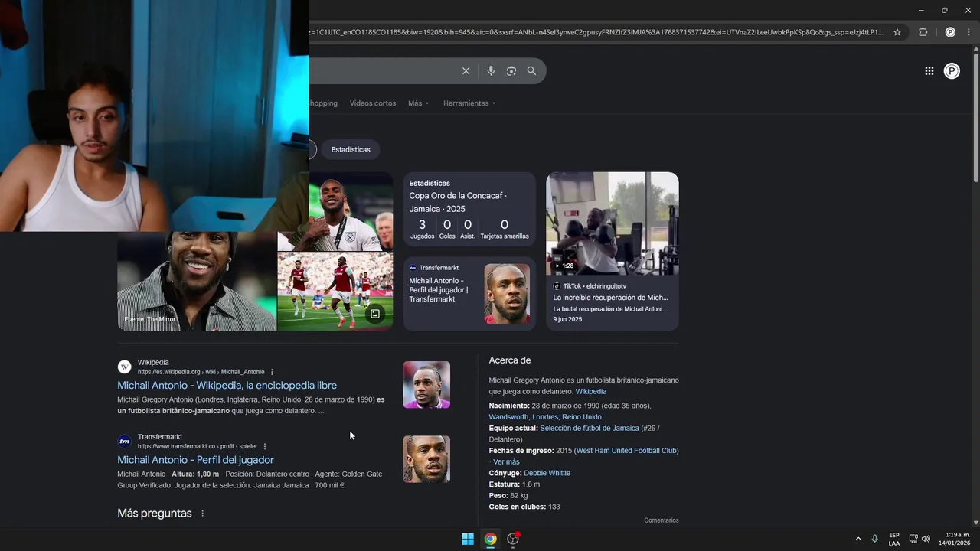
Task: Open the Chrome profile button in toolbar
Action: [x=950, y=32]
